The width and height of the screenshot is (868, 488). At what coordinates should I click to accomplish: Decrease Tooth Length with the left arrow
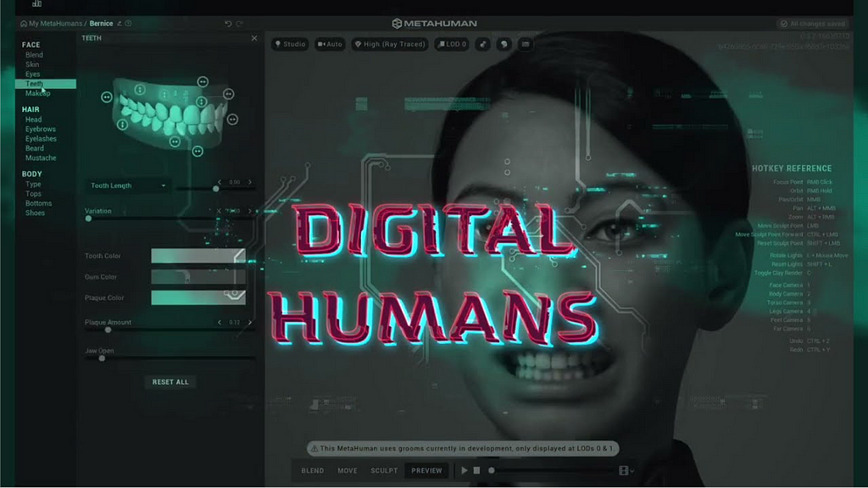point(220,182)
